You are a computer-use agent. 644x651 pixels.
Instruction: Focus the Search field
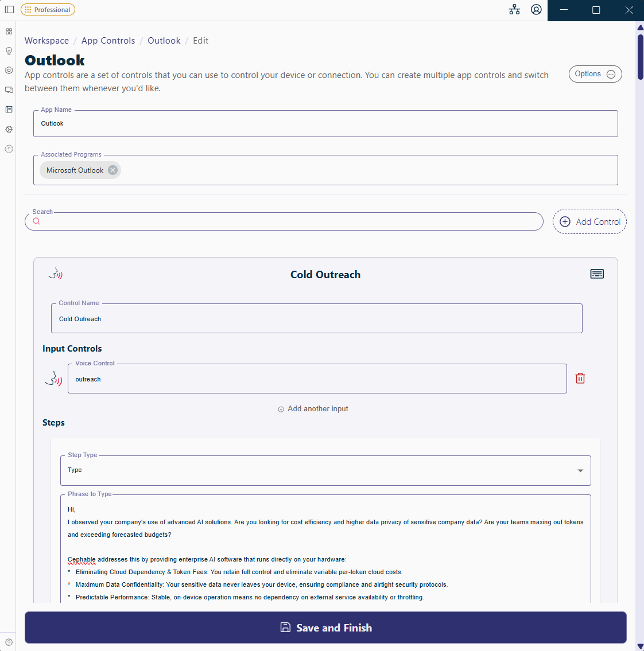(284, 221)
